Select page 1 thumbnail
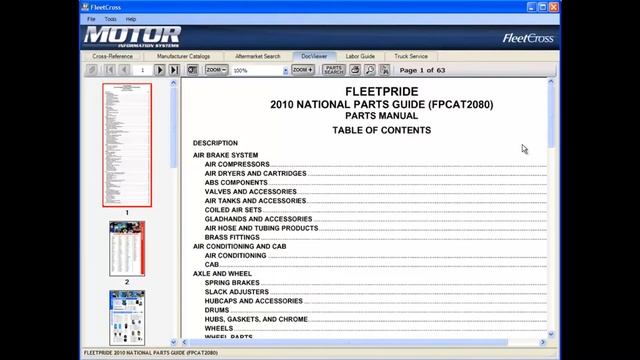 tap(127, 145)
